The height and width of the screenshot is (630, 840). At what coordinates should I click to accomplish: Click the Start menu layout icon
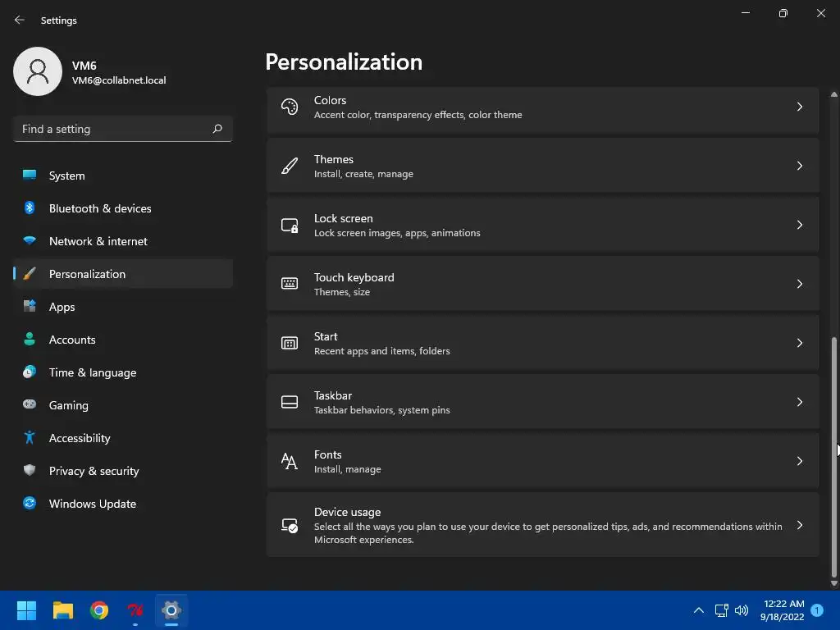coord(290,343)
